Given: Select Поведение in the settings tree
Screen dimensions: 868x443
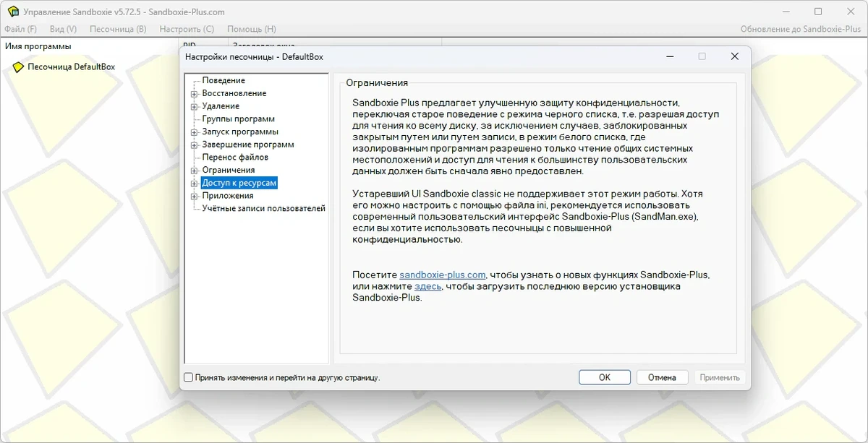Looking at the screenshot, I should 224,80.
